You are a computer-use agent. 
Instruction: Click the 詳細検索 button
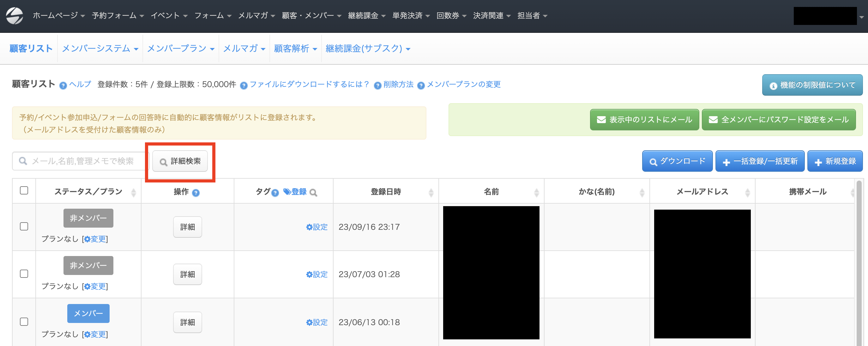click(180, 161)
